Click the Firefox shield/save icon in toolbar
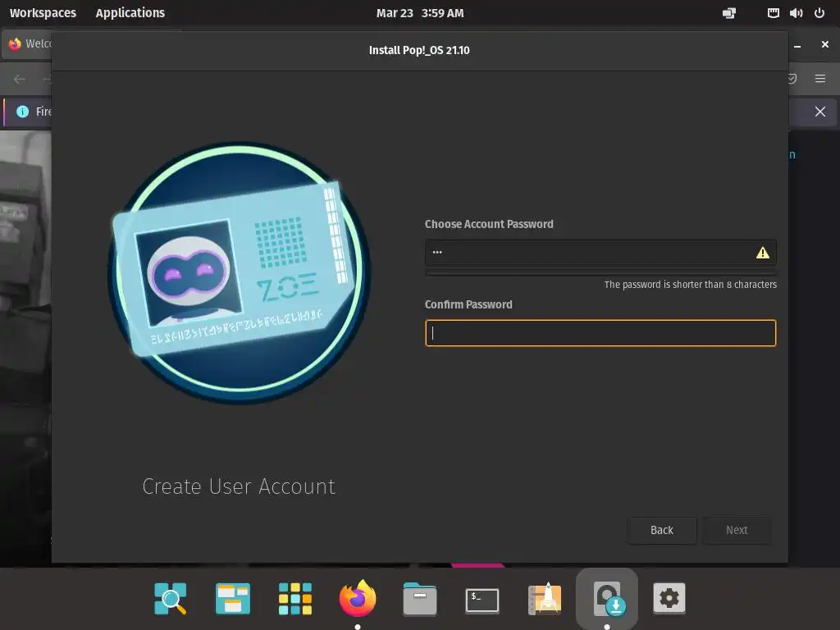The height and width of the screenshot is (630, 840). click(792, 79)
